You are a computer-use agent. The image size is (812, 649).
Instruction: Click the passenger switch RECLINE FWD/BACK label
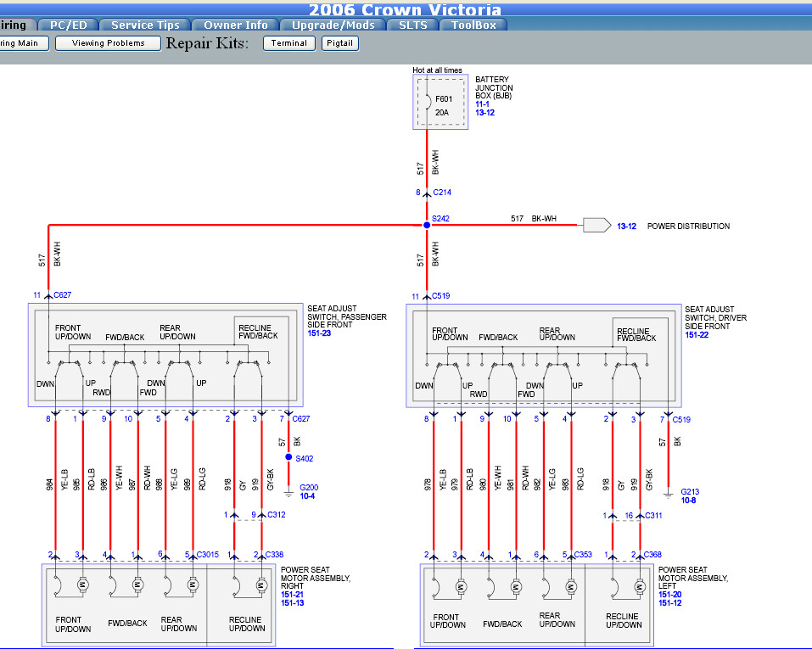tap(258, 332)
